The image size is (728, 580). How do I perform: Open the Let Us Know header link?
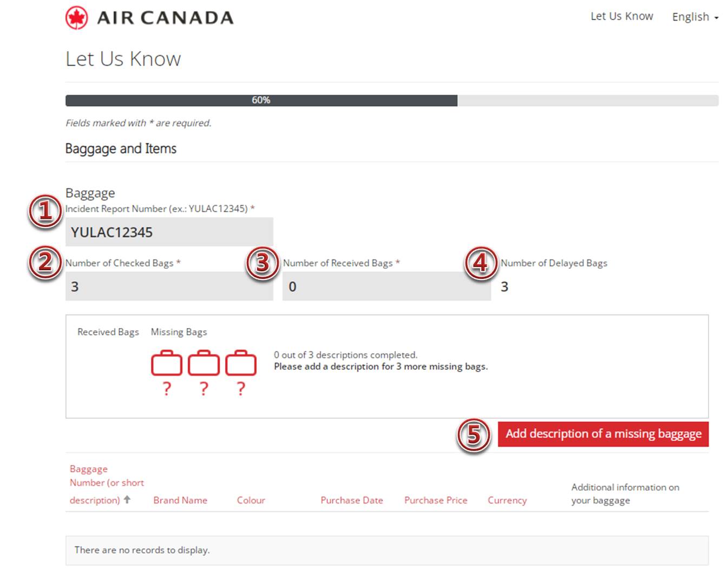coord(621,16)
